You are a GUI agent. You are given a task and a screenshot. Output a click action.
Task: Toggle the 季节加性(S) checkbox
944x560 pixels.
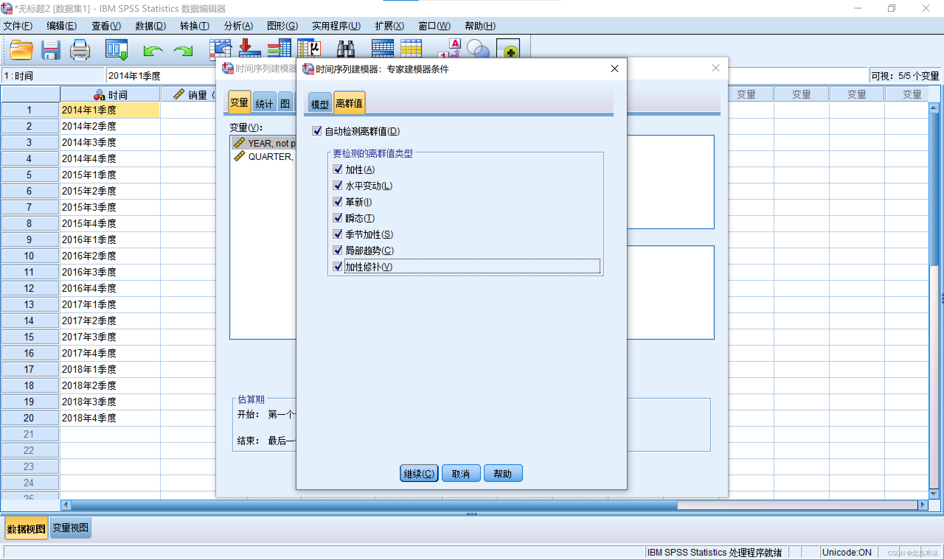coord(337,234)
